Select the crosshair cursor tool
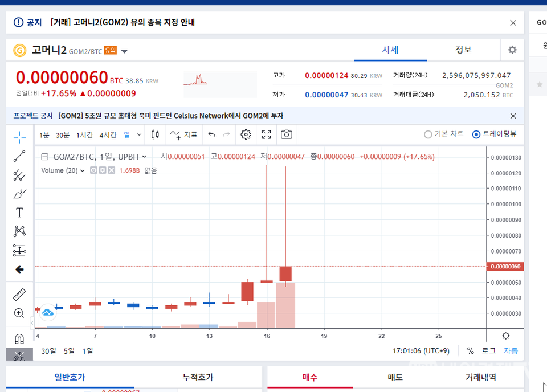Viewport: 547px width, 392px height. click(x=19, y=136)
